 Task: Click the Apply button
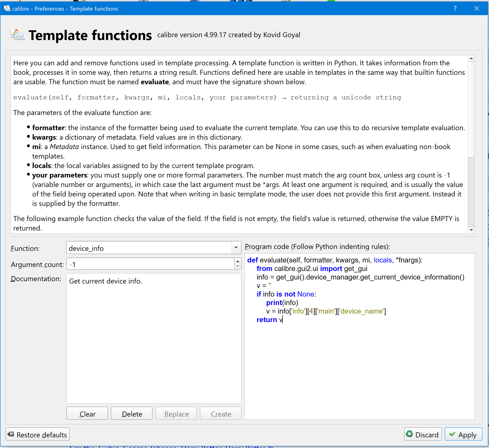click(x=463, y=434)
